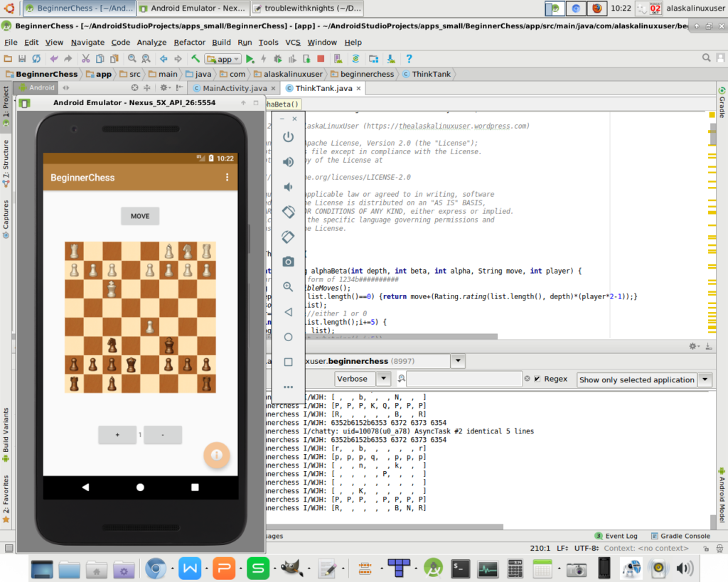Viewport: 728px width, 582px height.
Task: Toggle the Regex checkbox in Logcat
Action: click(537, 379)
